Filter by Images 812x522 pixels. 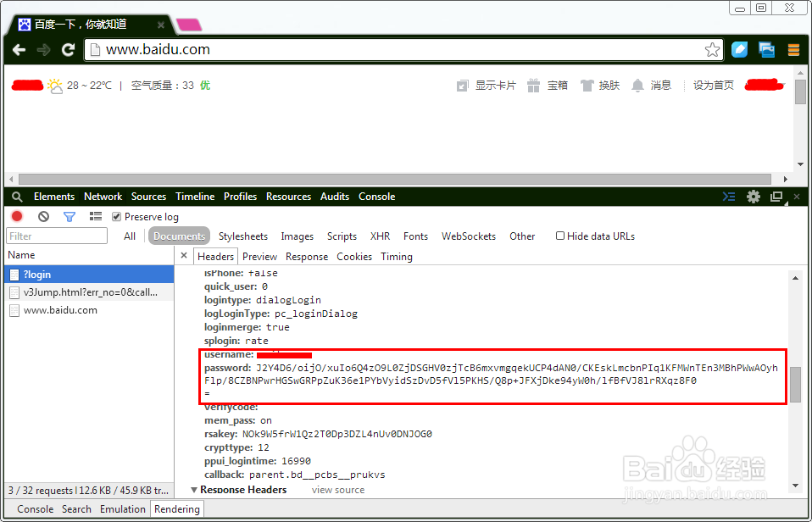point(298,236)
